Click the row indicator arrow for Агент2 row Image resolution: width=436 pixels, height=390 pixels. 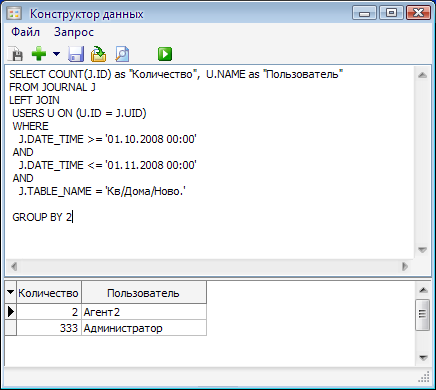pos(11,312)
